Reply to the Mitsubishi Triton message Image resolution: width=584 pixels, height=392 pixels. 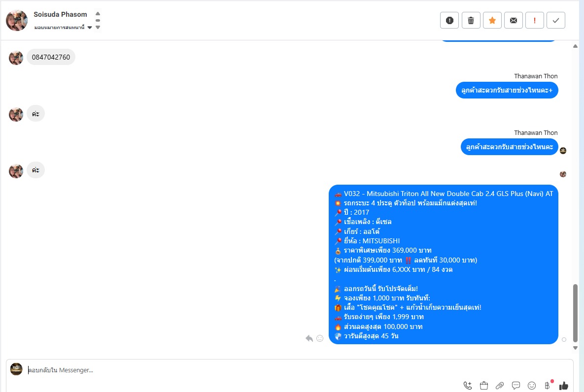[x=309, y=338]
